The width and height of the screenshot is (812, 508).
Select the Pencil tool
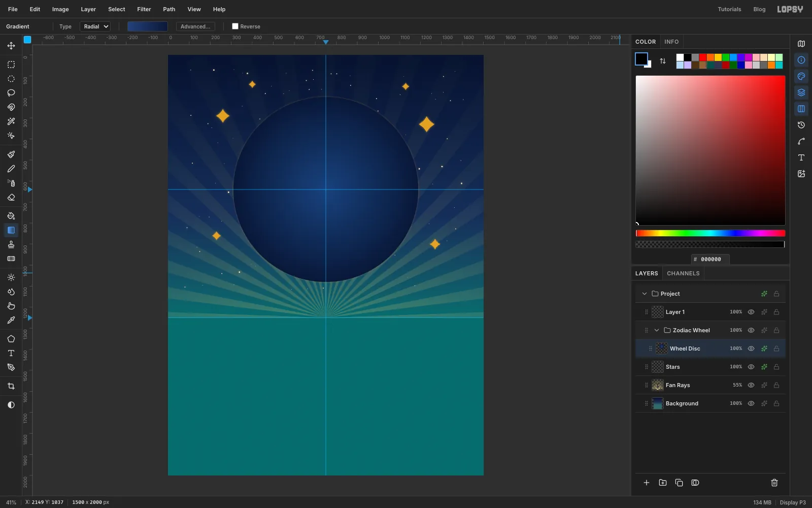(x=11, y=169)
